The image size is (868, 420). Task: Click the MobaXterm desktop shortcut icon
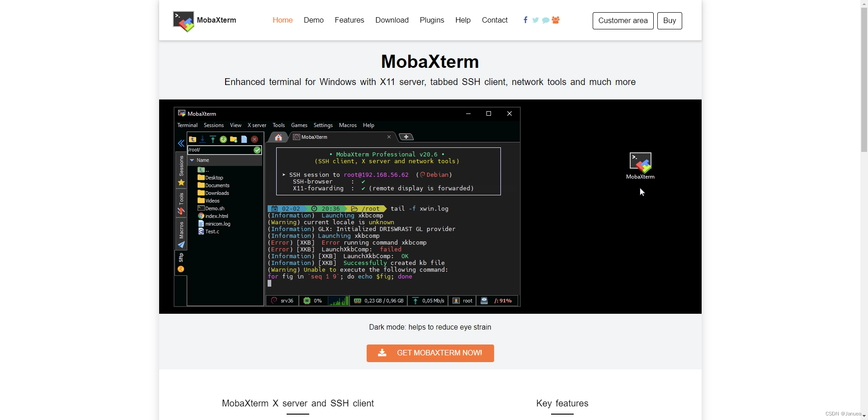coord(640,166)
